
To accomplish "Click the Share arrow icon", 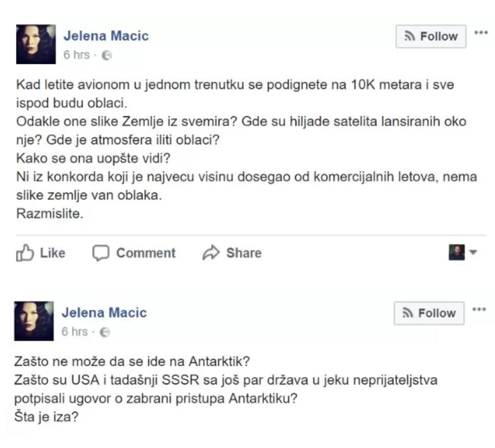I will tap(211, 253).
